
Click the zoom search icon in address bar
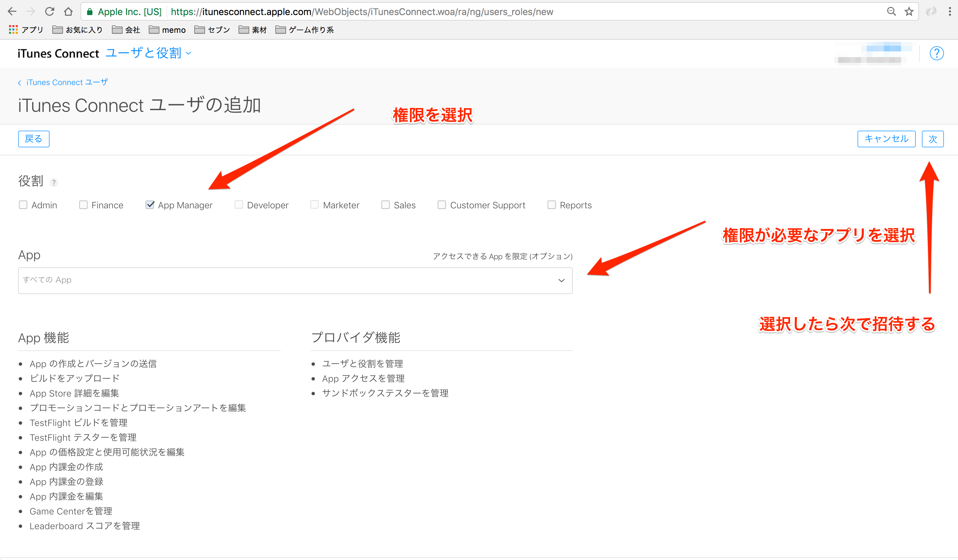[891, 11]
